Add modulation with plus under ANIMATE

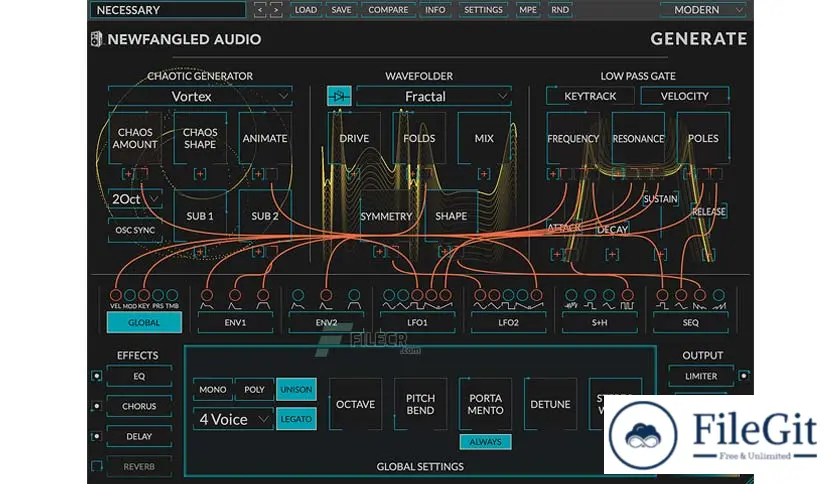[258, 174]
